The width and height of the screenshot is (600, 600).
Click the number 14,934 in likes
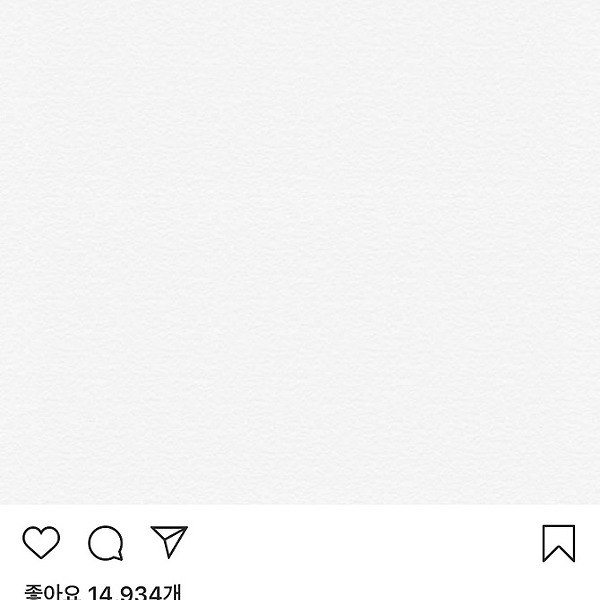click(124, 593)
